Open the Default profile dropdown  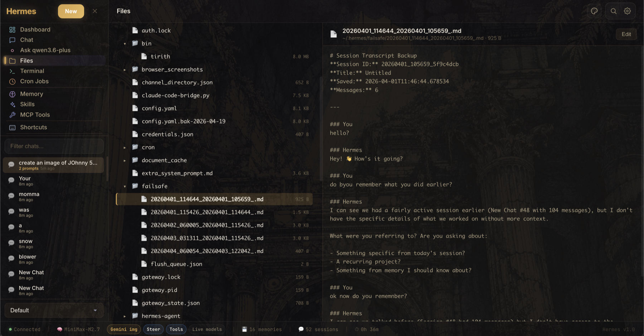54,310
